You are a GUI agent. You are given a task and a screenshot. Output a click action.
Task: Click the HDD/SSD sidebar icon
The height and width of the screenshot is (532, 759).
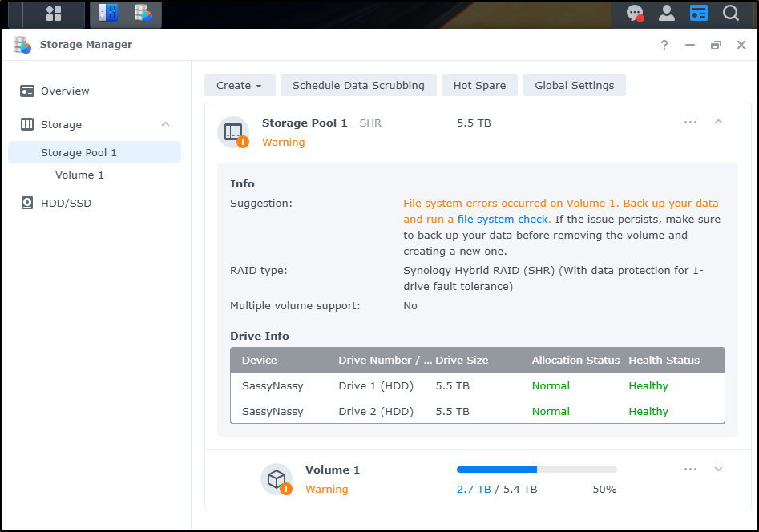(27, 203)
